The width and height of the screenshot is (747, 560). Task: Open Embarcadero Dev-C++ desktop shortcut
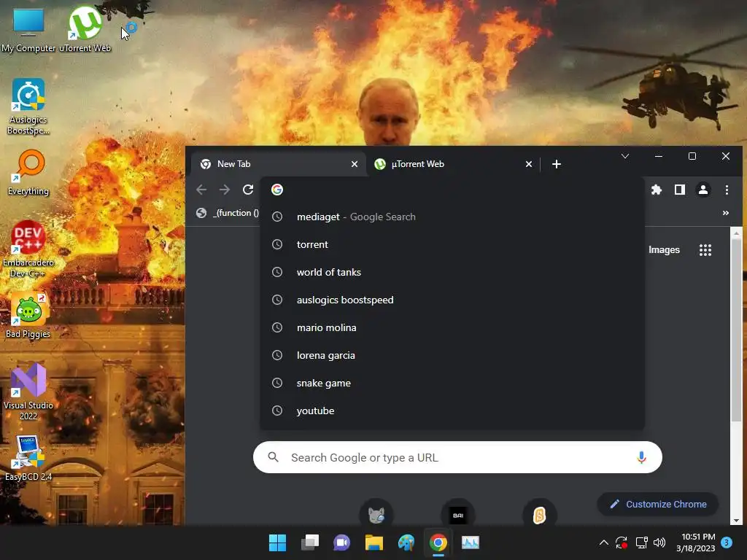(28, 249)
